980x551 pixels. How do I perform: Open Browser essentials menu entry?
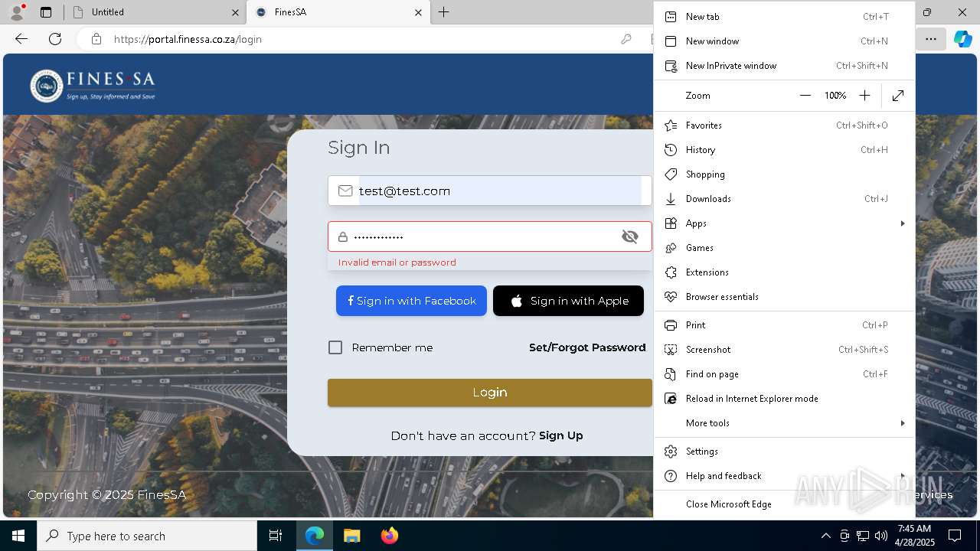(784, 297)
